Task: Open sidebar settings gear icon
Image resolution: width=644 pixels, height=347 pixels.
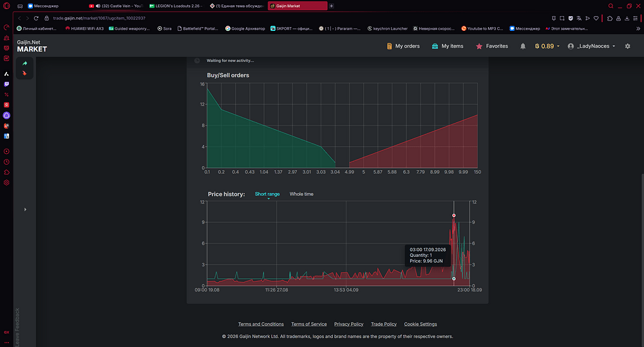Action: click(6, 183)
